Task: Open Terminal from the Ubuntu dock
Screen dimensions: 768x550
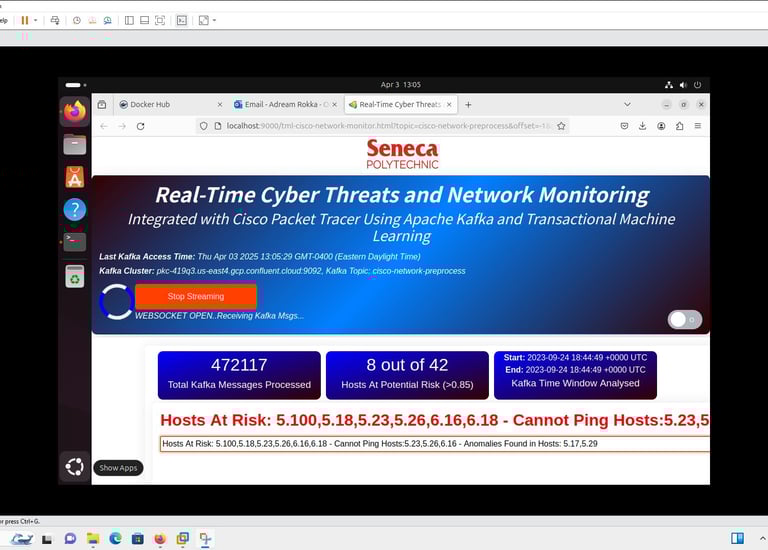Action: point(74,242)
